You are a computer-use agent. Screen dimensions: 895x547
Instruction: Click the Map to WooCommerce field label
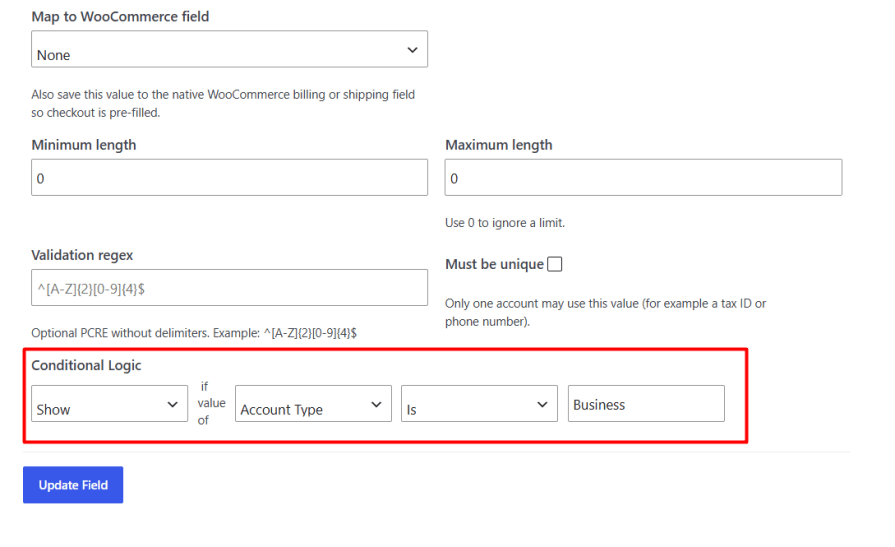tap(120, 17)
